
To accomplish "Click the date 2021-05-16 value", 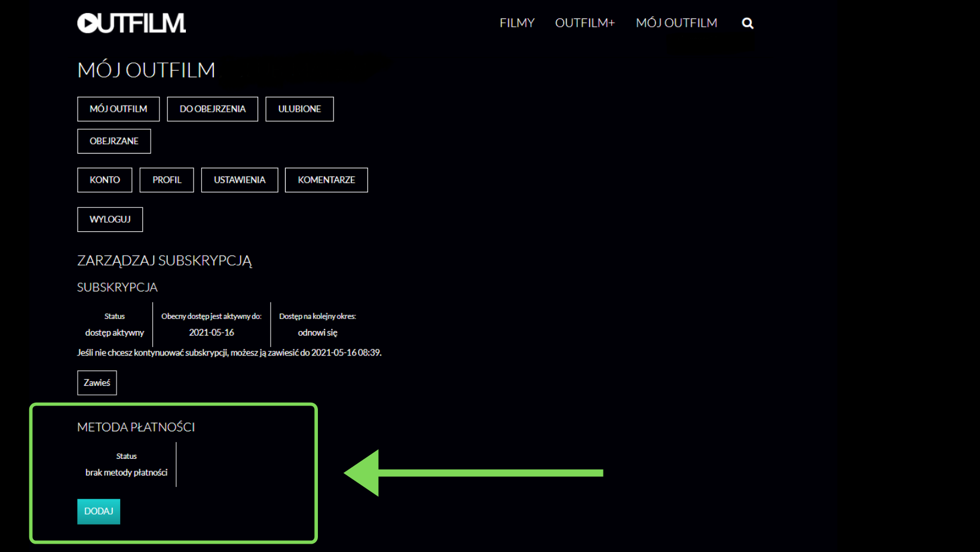I will [x=212, y=333].
